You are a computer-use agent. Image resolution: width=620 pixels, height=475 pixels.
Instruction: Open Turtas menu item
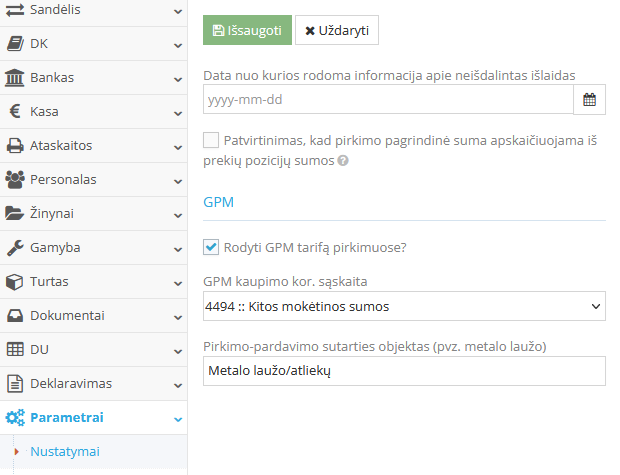(x=93, y=282)
